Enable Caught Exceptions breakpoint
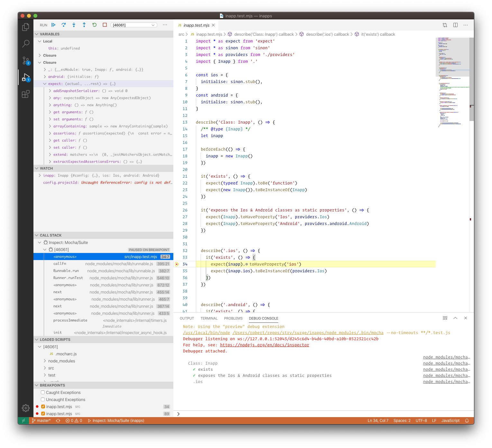 [x=43, y=392]
